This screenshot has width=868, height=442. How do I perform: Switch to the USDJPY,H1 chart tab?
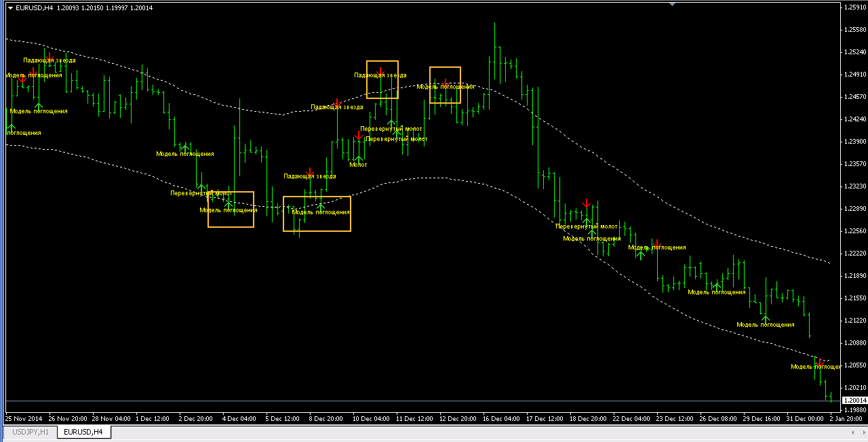31,432
